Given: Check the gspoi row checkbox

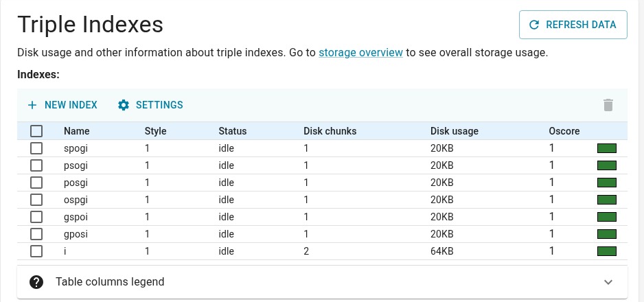Looking at the screenshot, I should (x=36, y=217).
